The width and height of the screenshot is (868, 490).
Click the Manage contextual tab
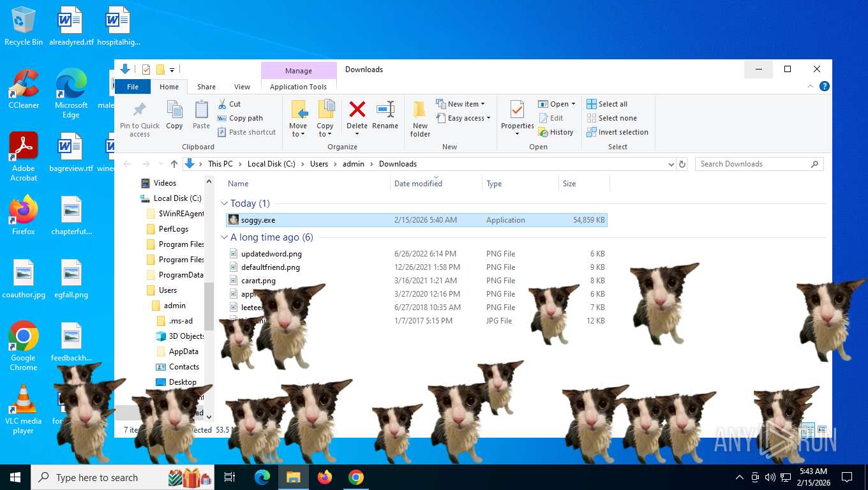click(x=298, y=71)
